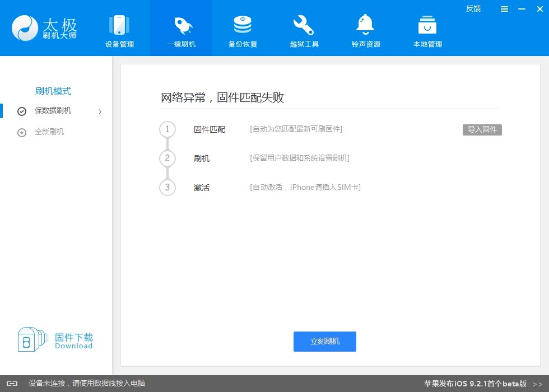
Task: Click the 导入固件 import firmware button
Action: (482, 130)
